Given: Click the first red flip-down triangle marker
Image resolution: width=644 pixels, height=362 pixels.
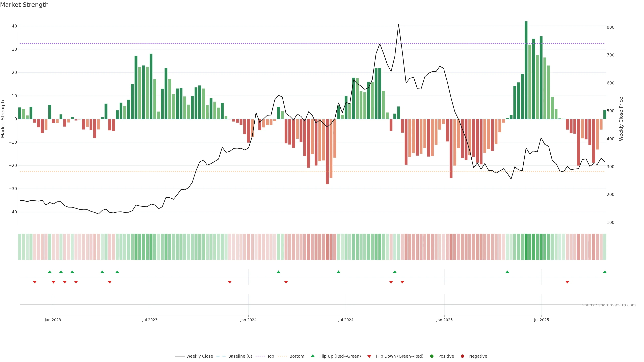Looking at the screenshot, I should 35,282.
